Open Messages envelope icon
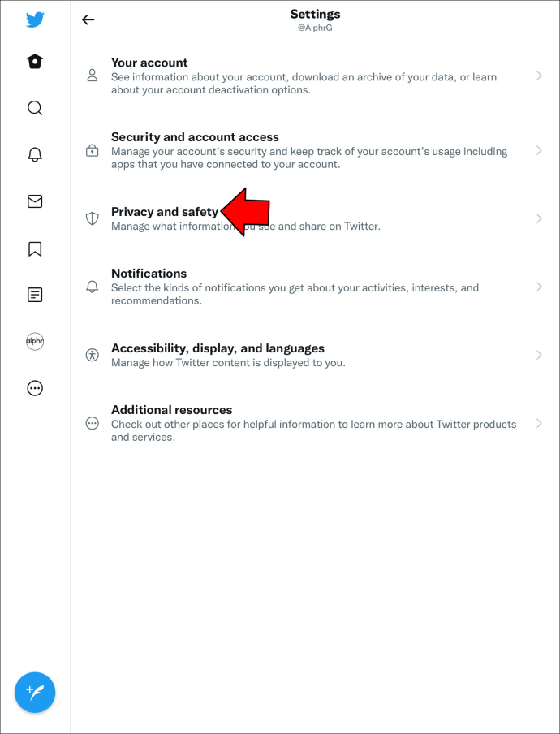The image size is (560, 734). point(35,201)
